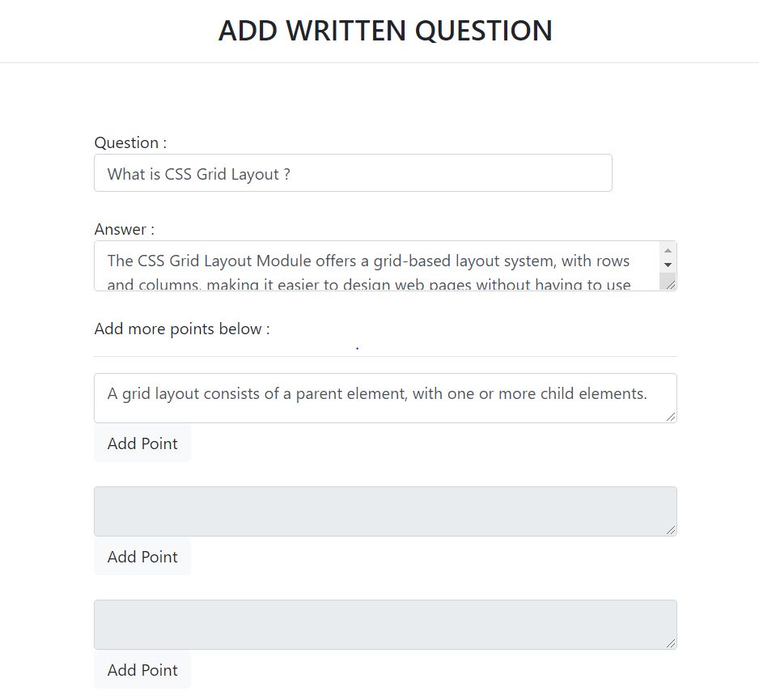The image size is (759, 700).
Task: Click the second empty grey point textarea
Action: (385, 511)
